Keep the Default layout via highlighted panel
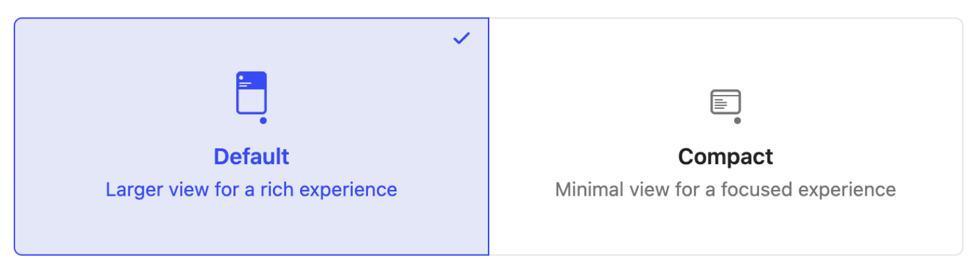 [x=251, y=136]
